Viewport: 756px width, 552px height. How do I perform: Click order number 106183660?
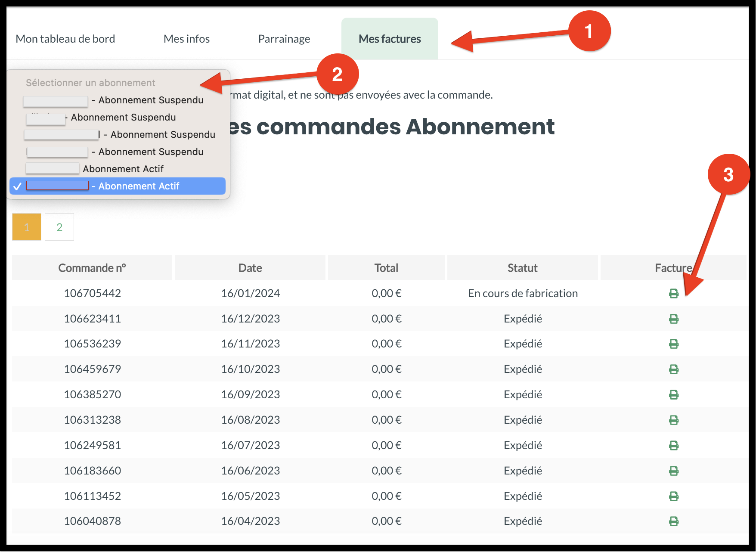93,471
